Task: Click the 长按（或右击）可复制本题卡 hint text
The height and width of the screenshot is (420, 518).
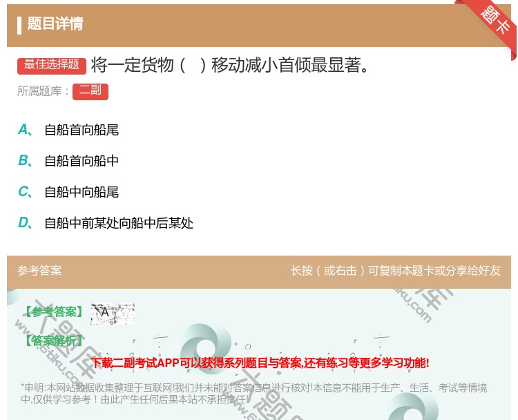Action: [396, 271]
